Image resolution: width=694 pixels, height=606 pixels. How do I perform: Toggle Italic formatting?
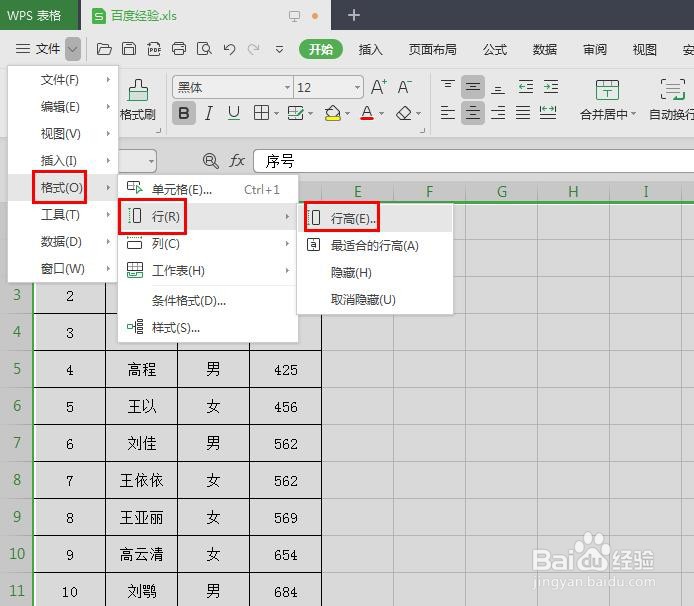[x=209, y=113]
